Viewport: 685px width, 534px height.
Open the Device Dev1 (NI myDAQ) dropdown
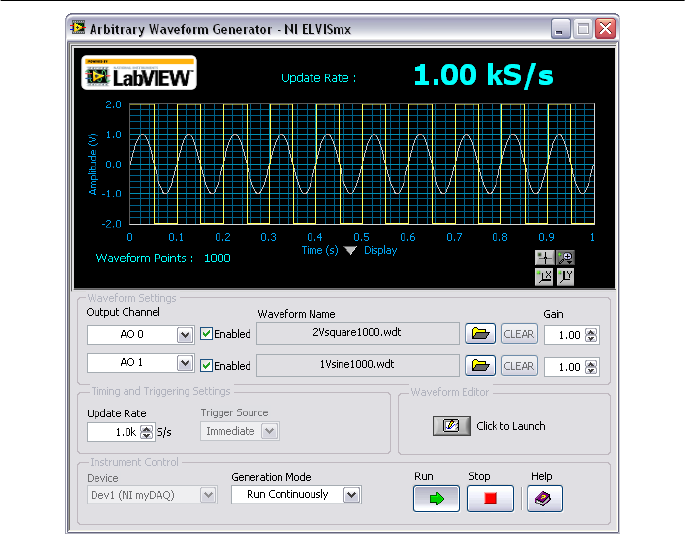(x=208, y=495)
